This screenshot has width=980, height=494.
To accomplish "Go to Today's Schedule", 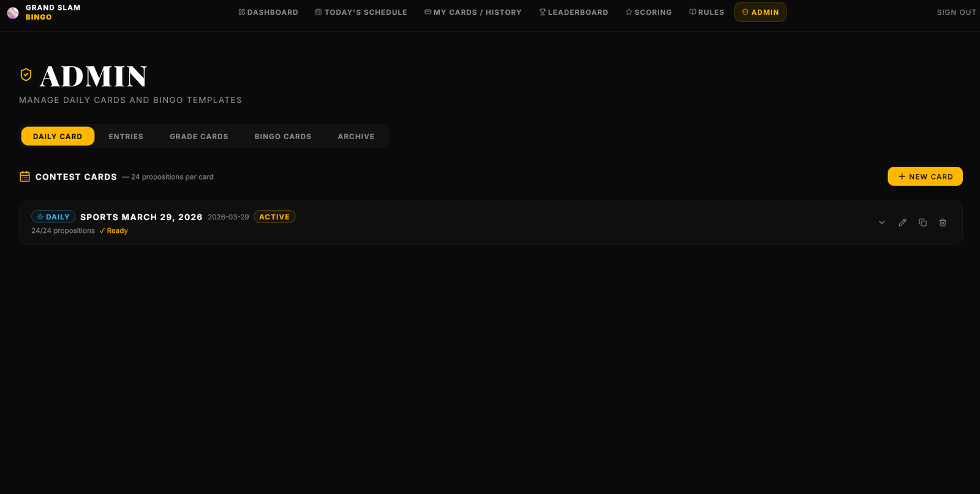I will [x=361, y=12].
